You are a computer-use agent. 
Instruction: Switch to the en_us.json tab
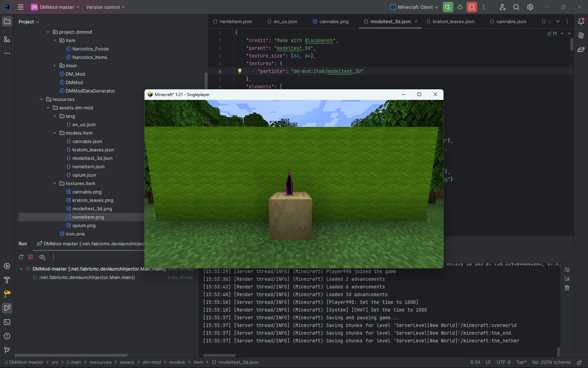coord(282,21)
